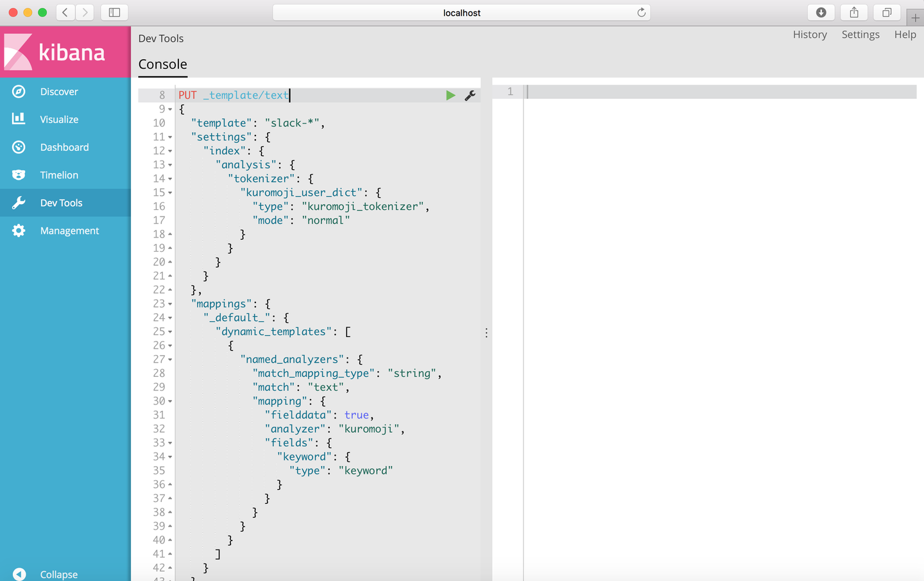Image resolution: width=924 pixels, height=581 pixels.
Task: Run the PUT request with play button
Action: pyautogui.click(x=450, y=95)
